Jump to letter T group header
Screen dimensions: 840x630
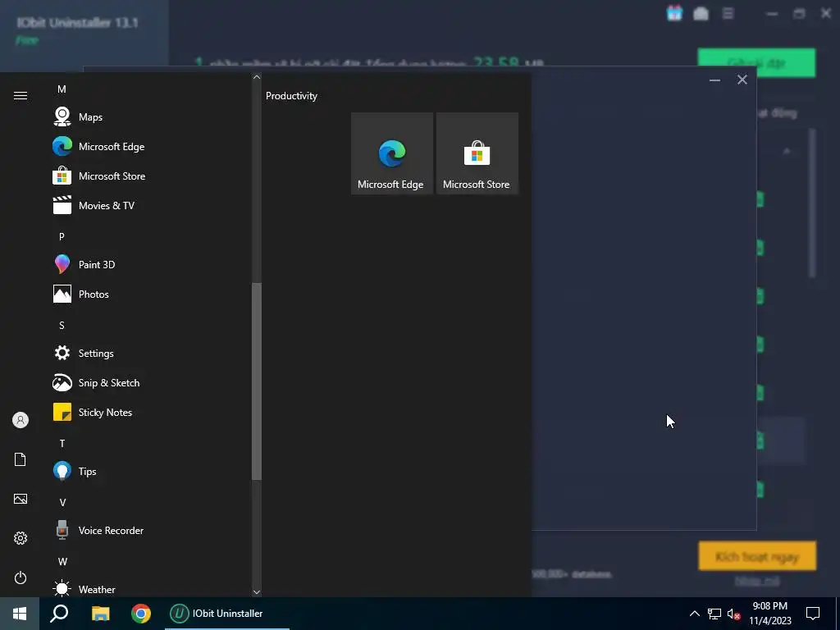tap(62, 444)
